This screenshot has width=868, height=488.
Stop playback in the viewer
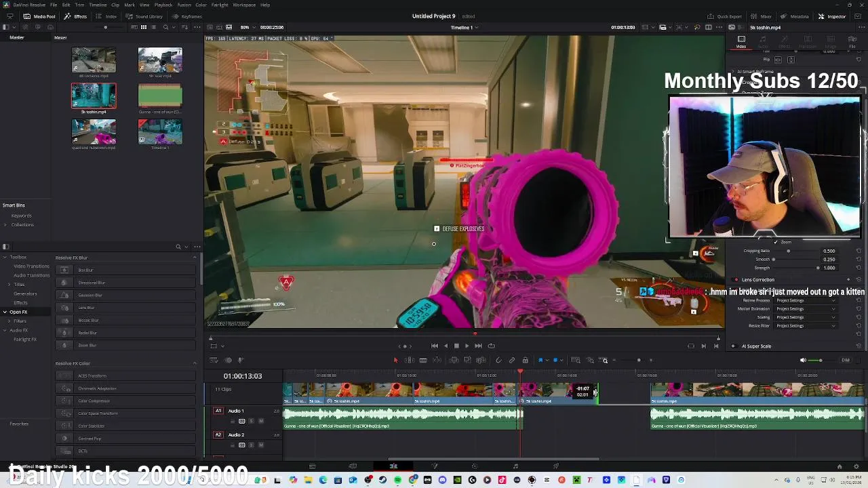pyautogui.click(x=456, y=346)
